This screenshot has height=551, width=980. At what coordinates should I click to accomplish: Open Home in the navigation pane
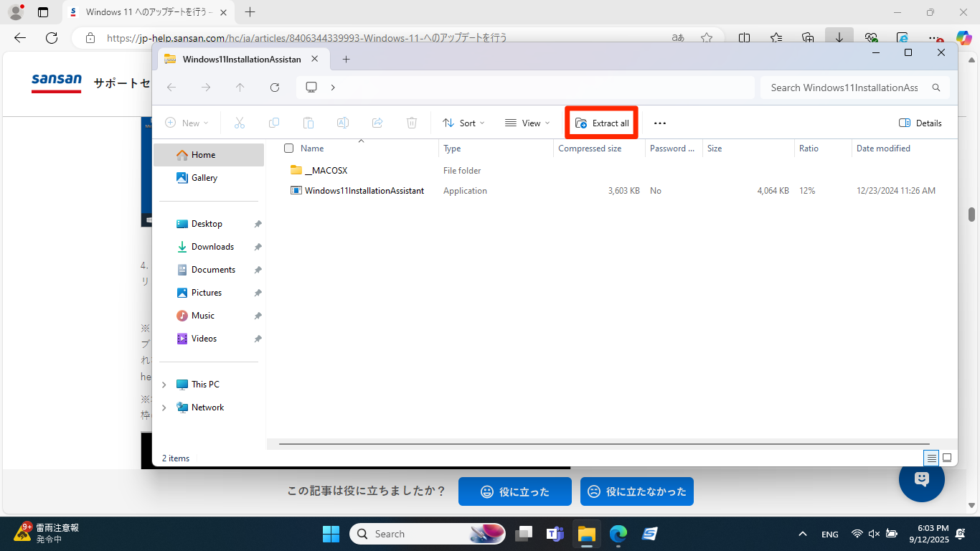point(209,155)
